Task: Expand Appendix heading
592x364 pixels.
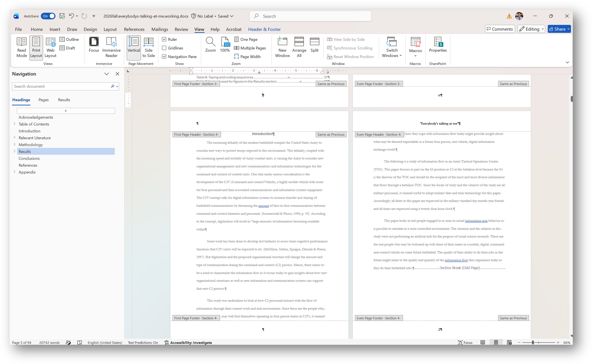Action: coord(15,172)
